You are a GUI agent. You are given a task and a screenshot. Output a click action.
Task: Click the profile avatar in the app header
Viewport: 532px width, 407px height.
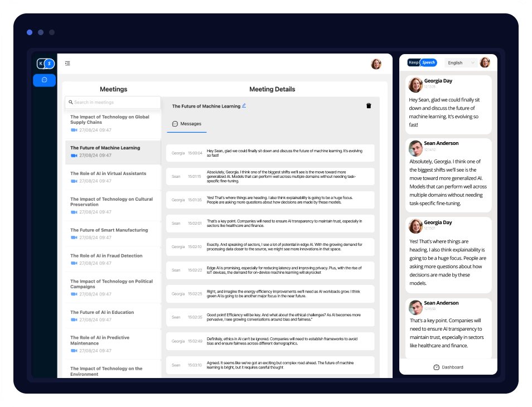pyautogui.click(x=376, y=64)
